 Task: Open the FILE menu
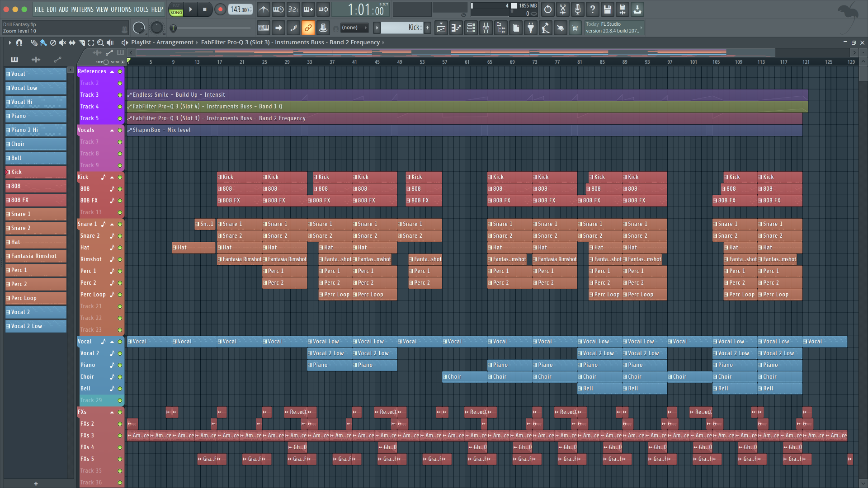(39, 9)
